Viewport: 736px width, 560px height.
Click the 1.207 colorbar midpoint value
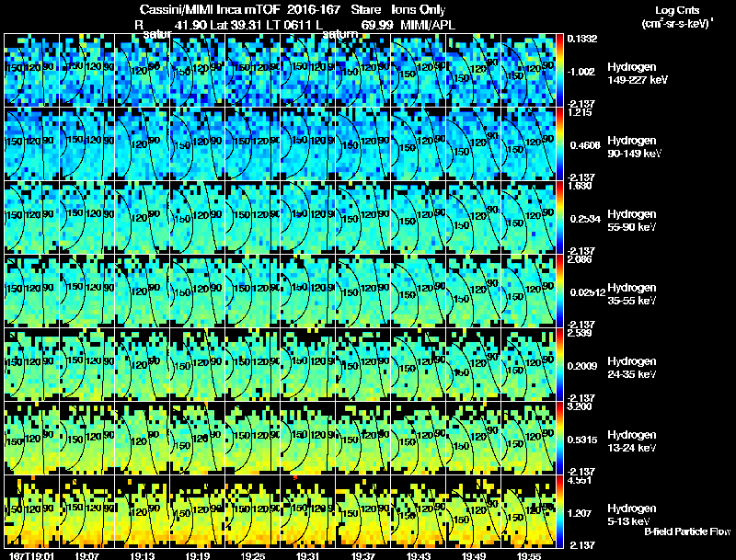[x=581, y=514]
